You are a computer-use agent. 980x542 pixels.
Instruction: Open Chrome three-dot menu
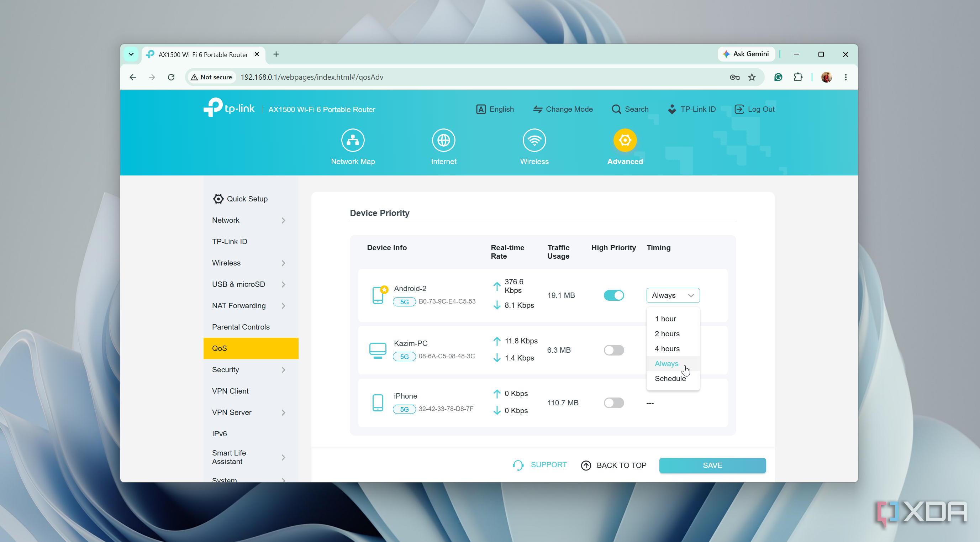[x=845, y=77]
